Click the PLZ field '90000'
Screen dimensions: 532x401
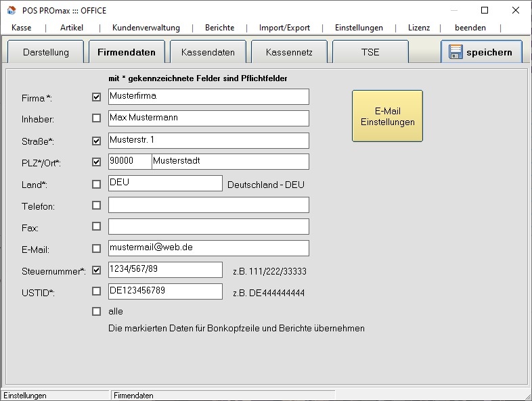coord(130,162)
